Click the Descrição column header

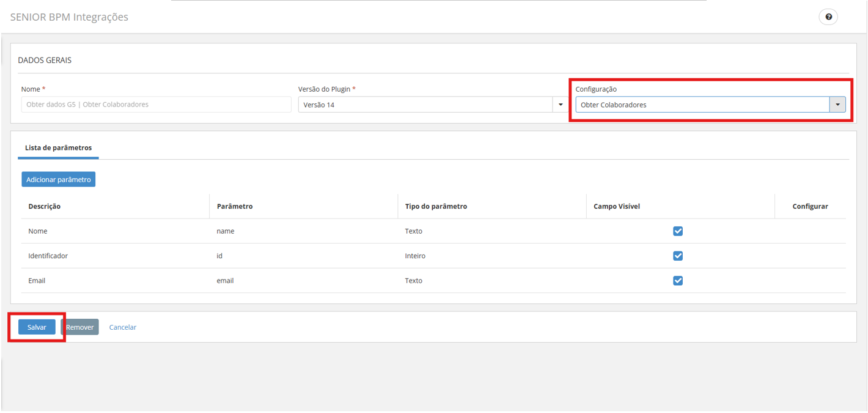(45, 207)
